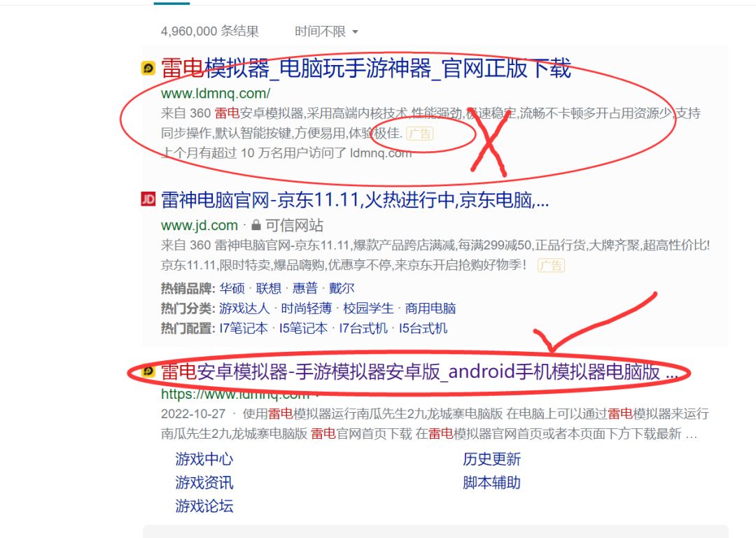Click the red JD favicon icon
Image resolution: width=756 pixels, height=538 pixels.
coord(148,199)
